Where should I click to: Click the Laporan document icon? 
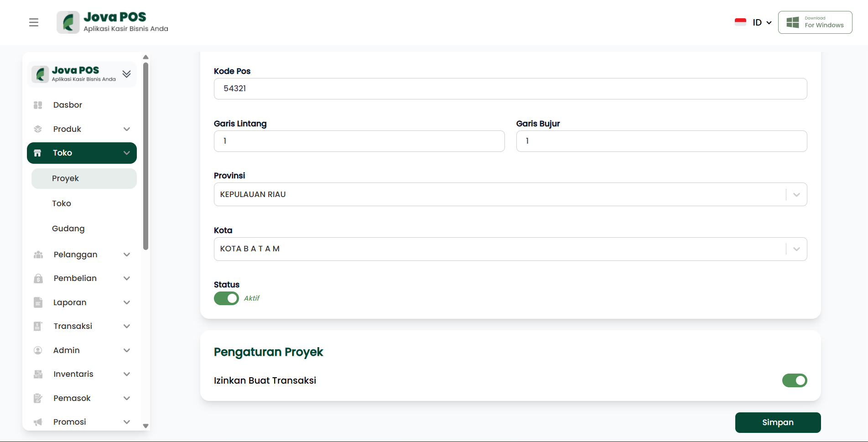click(x=38, y=302)
